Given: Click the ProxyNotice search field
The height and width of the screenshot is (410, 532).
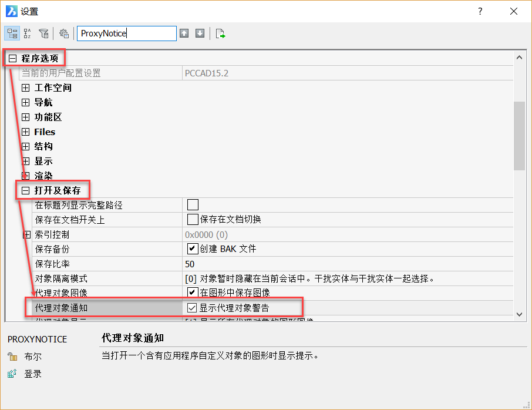Looking at the screenshot, I should (127, 33).
